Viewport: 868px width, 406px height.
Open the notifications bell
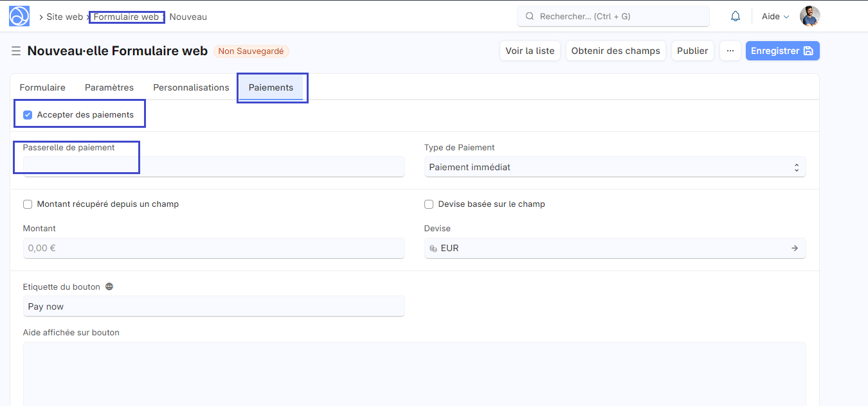coord(736,17)
